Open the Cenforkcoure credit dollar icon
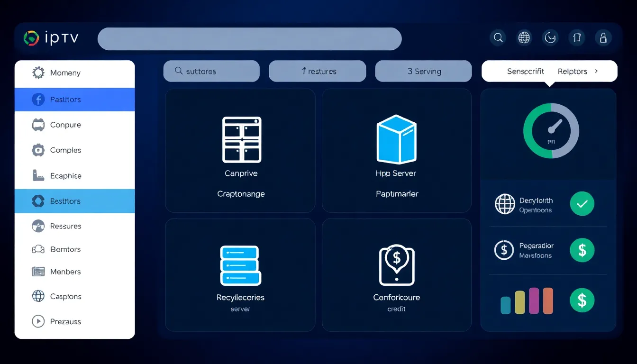Screen dimensions: 637x364 point(396,265)
